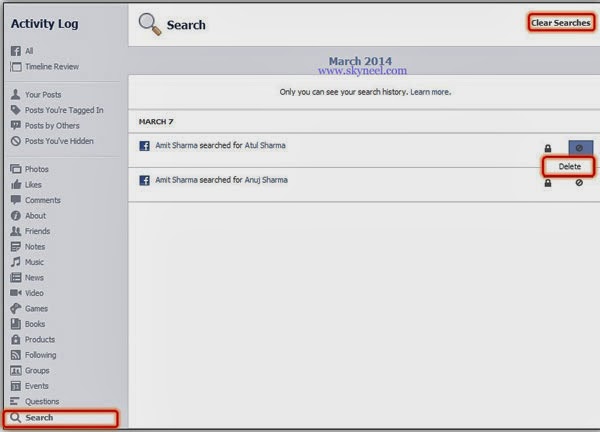Viewport: 600px width, 432px height.
Task: Select Posts You're Tagged In filter
Action: click(x=64, y=110)
